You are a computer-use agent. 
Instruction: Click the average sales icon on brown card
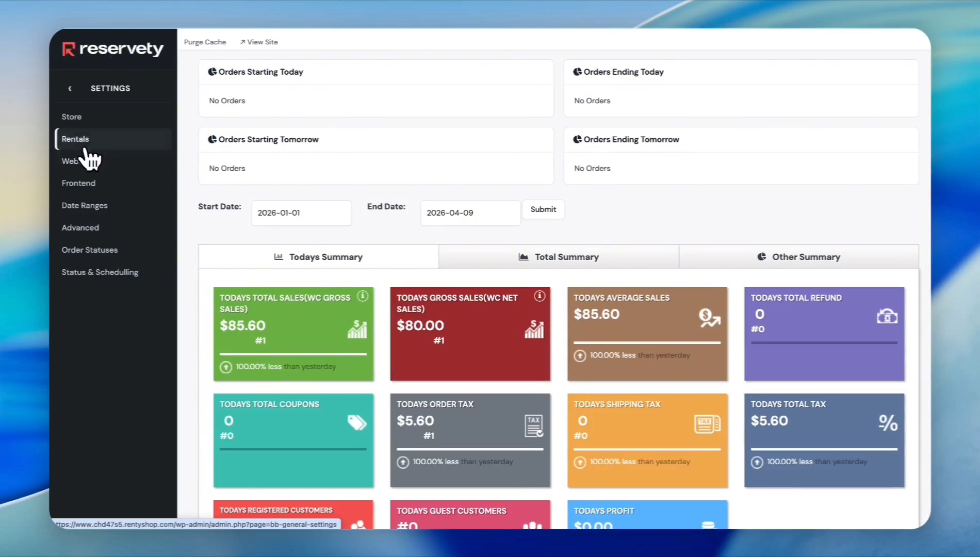tap(709, 318)
